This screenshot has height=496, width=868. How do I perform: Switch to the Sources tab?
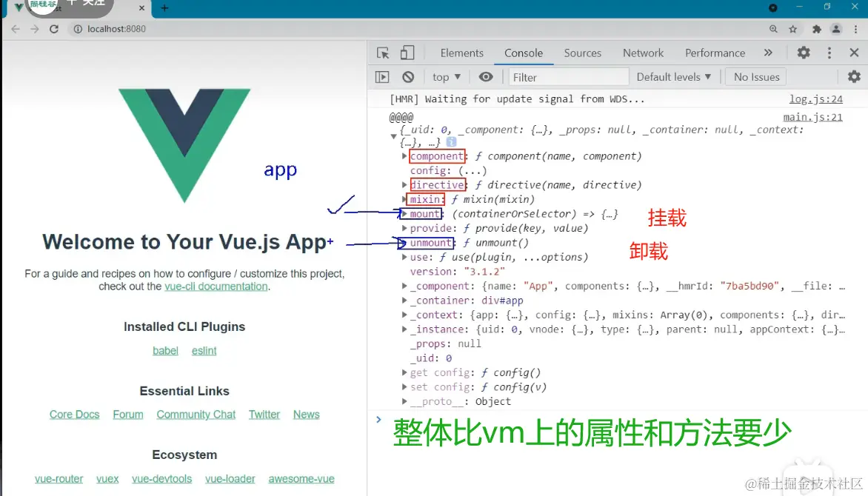point(582,53)
